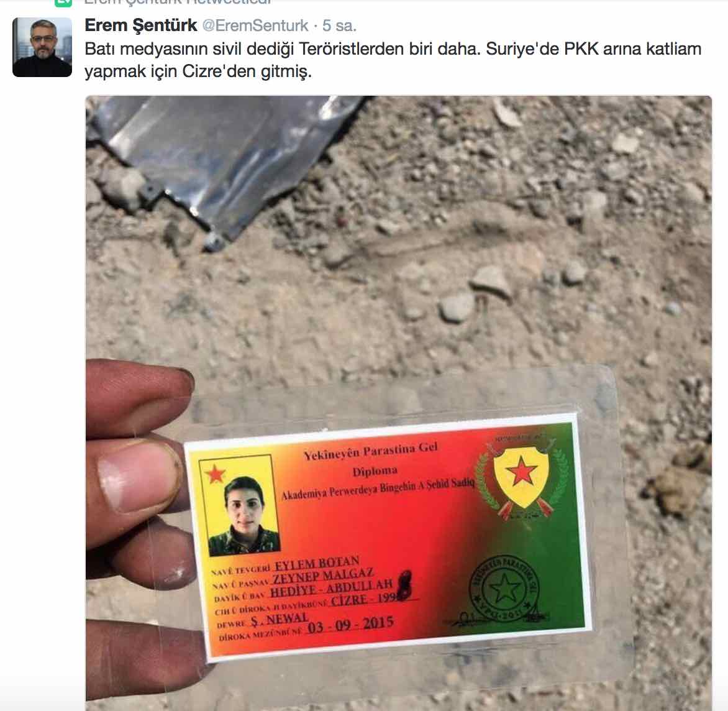Image resolution: width=728 pixels, height=711 pixels.
Task: Open the attached photo of the laminated card
Action: (398, 403)
